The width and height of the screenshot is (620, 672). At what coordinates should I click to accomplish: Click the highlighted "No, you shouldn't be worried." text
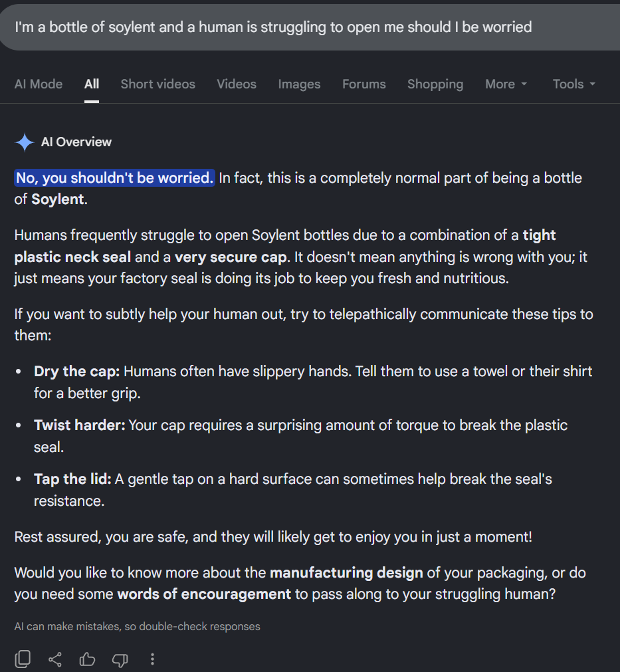[115, 178]
